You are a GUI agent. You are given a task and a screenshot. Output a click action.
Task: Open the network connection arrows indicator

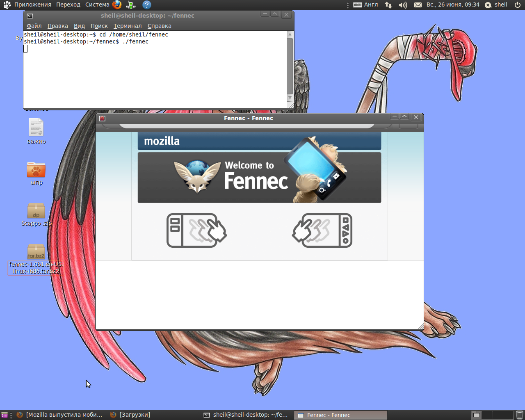pyautogui.click(x=388, y=5)
